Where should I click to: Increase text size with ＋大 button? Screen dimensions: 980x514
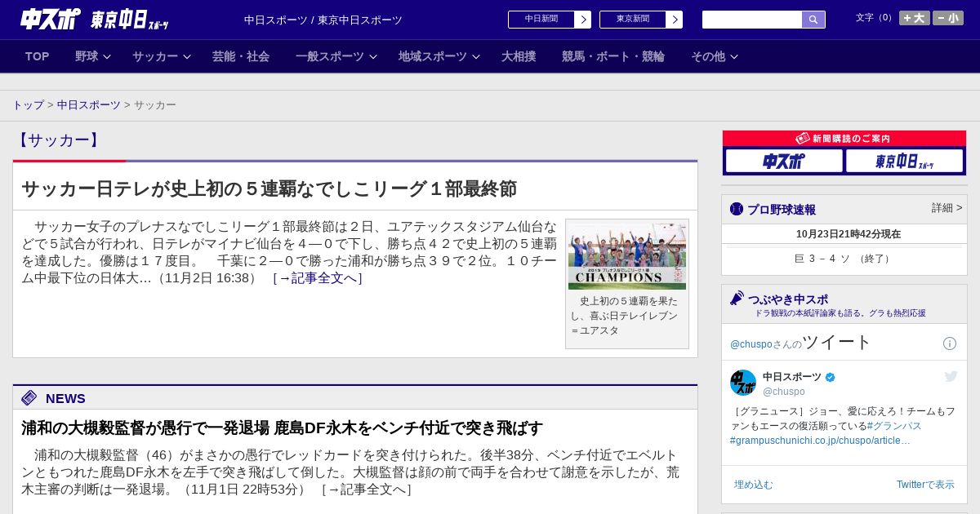(915, 18)
